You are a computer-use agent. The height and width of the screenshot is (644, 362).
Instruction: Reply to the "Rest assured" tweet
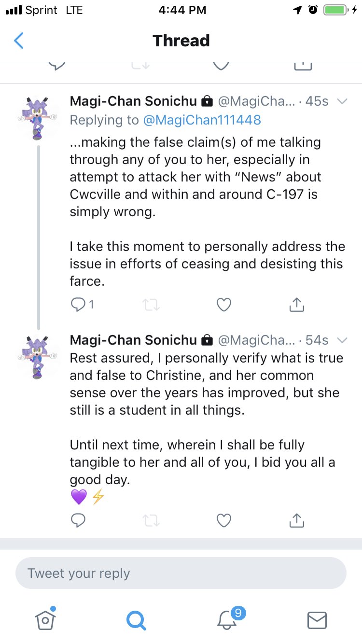pyautogui.click(x=78, y=520)
